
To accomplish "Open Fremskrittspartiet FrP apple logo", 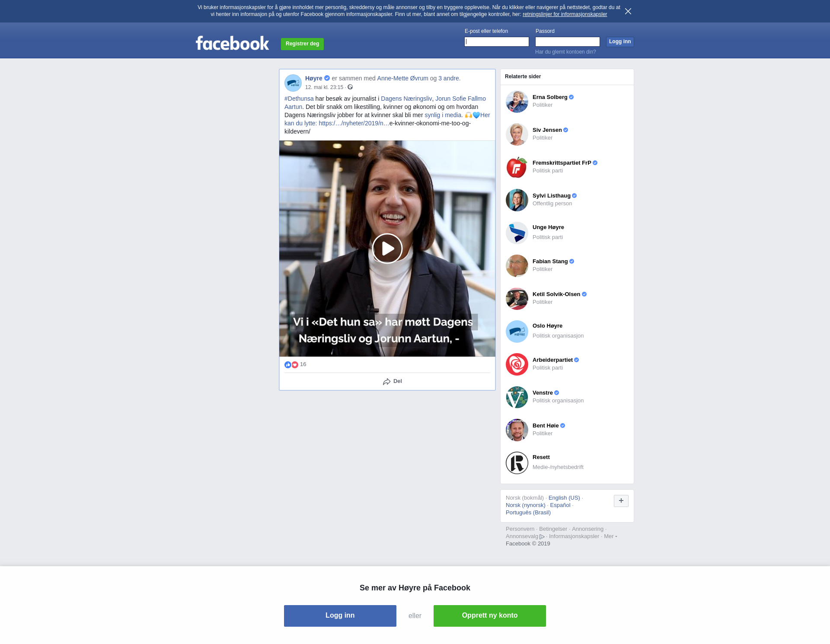I will 517,167.
